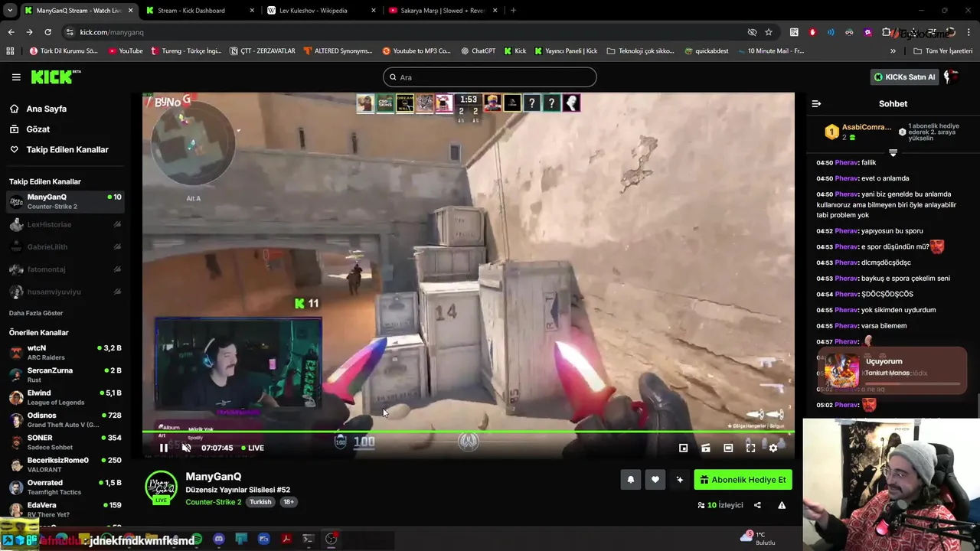Toggle follow heart button for ManyGanQ
The height and width of the screenshot is (551, 980).
tap(655, 480)
